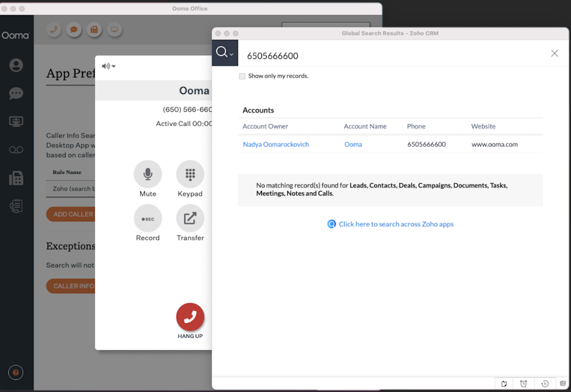Image resolution: width=571 pixels, height=392 pixels.
Task: Click the fax icon in Ooma toolbar
Action: [x=94, y=29]
